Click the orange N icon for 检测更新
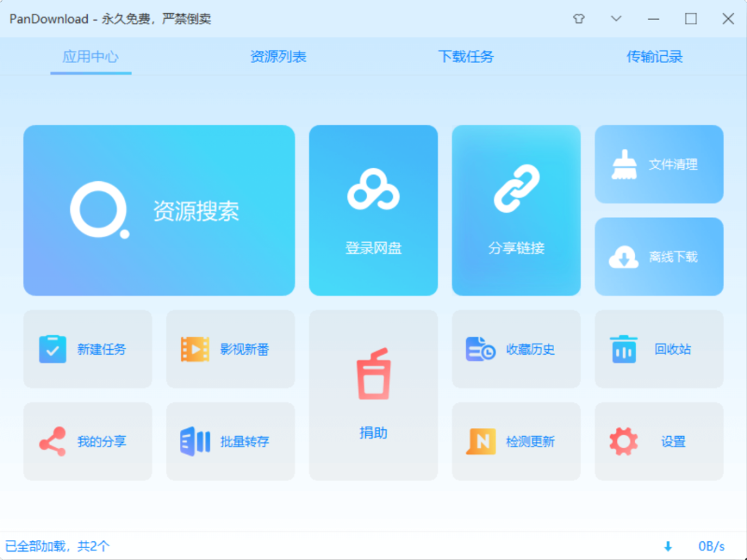 pos(481,441)
